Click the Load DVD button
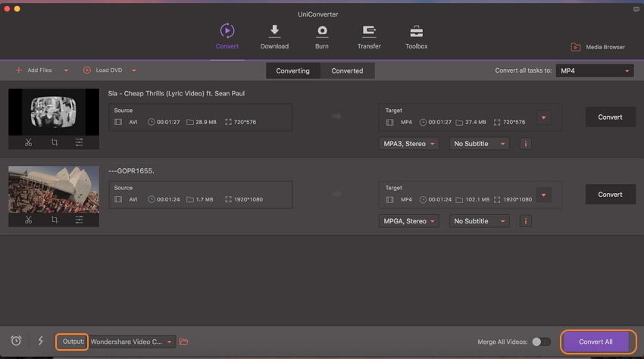644x359 pixels. click(103, 70)
